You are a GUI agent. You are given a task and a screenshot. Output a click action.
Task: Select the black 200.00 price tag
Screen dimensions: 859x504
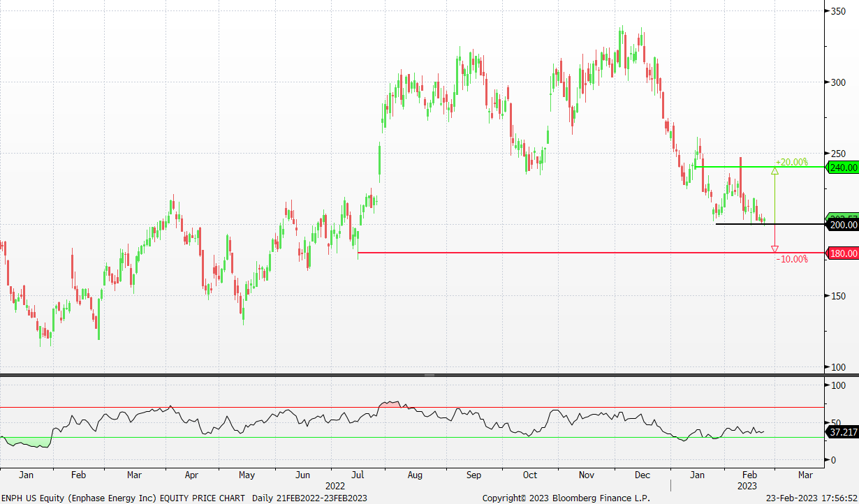pos(842,225)
